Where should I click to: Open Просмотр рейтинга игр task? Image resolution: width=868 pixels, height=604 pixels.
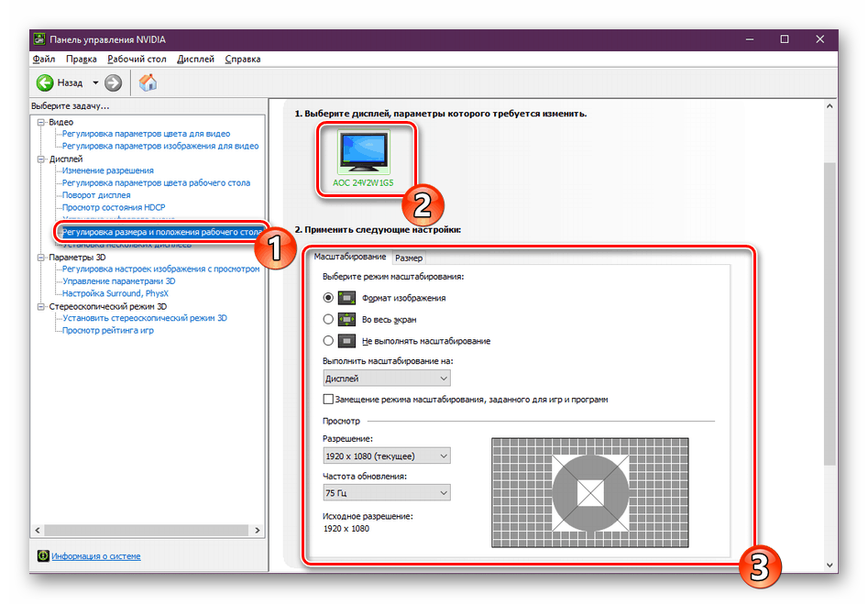pos(108,331)
